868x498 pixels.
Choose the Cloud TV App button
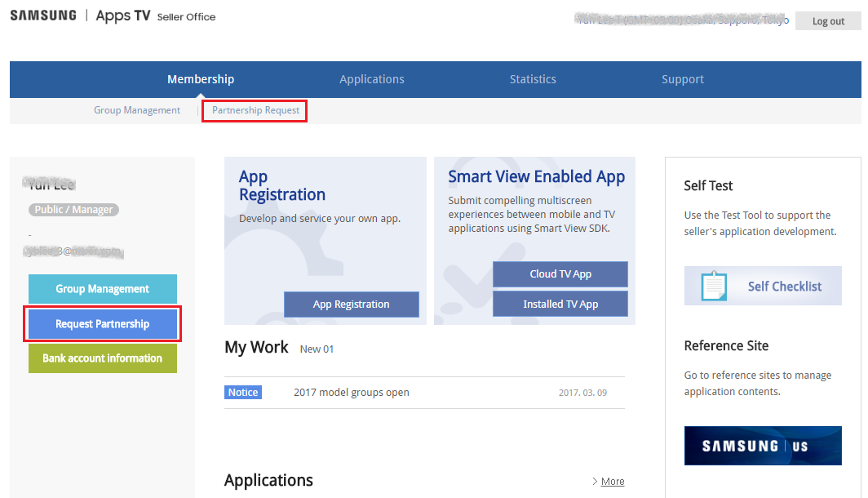(x=560, y=274)
